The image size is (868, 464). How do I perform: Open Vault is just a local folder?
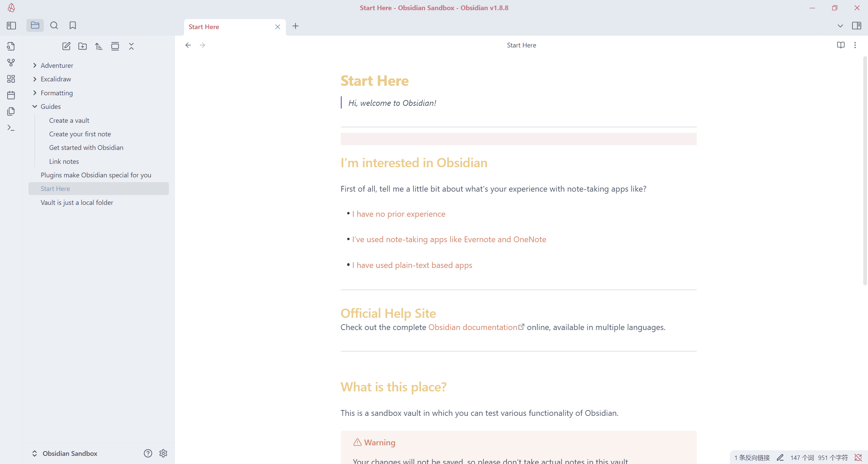(x=77, y=202)
